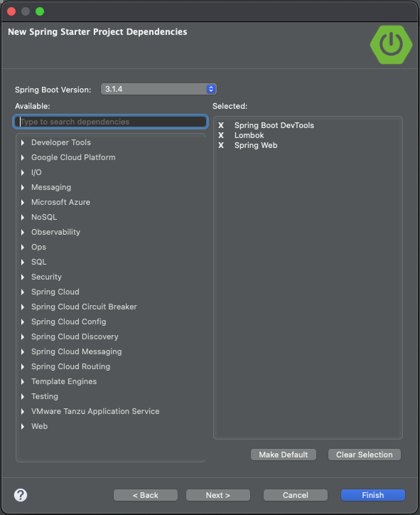420x515 pixels.
Task: Click the Make Default button
Action: (x=284, y=455)
